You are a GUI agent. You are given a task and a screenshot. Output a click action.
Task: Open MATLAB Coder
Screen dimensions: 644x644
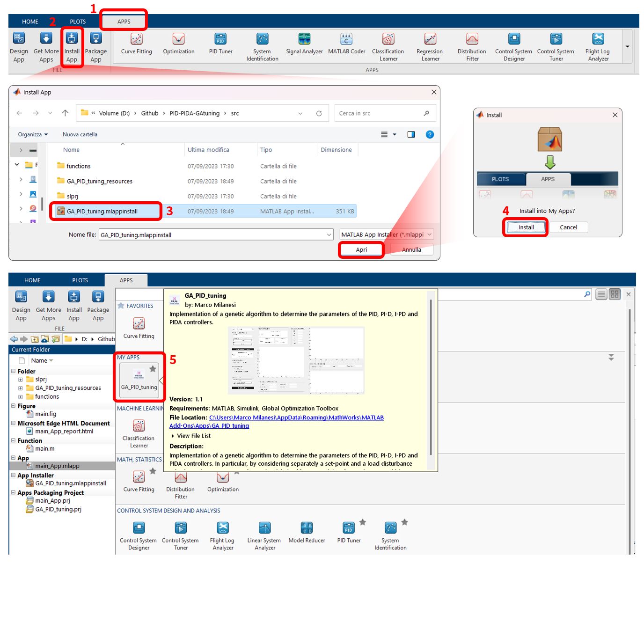pyautogui.click(x=346, y=44)
